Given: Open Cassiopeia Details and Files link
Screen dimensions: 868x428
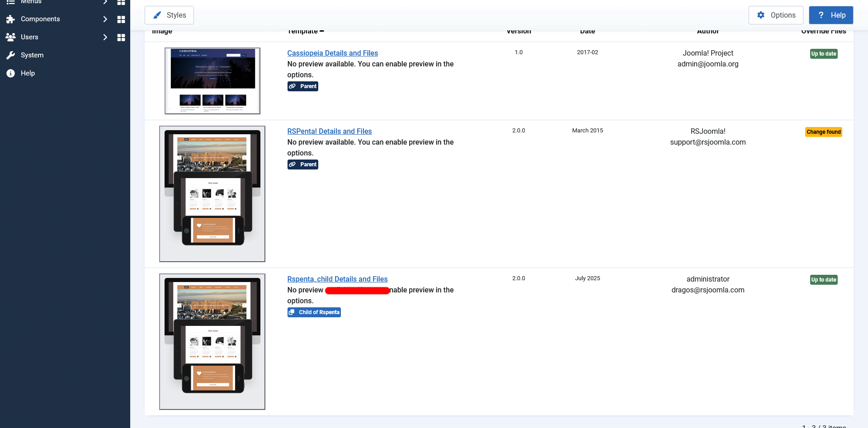Looking at the screenshot, I should [332, 53].
